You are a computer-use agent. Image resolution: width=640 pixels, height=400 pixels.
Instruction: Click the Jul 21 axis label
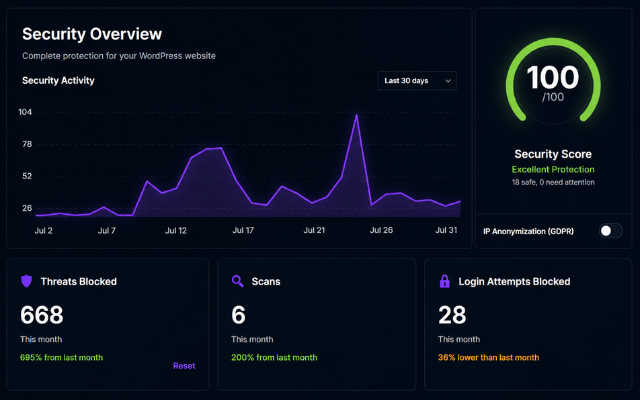314,231
